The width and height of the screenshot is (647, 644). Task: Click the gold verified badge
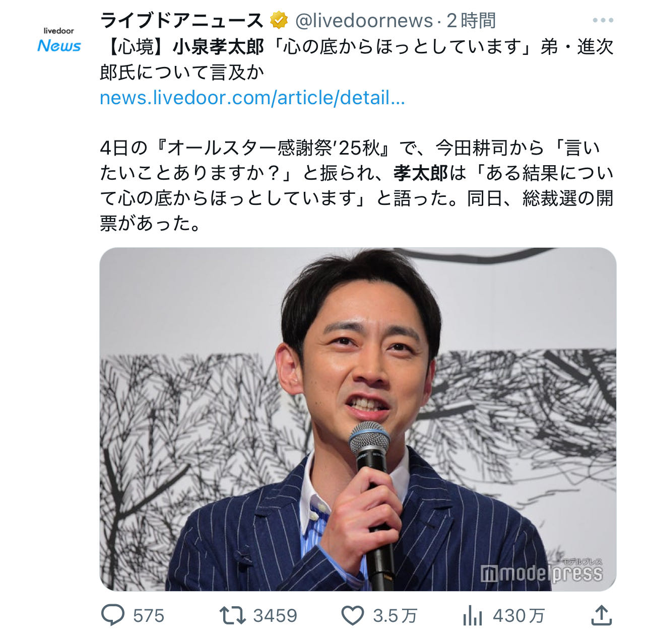(279, 21)
